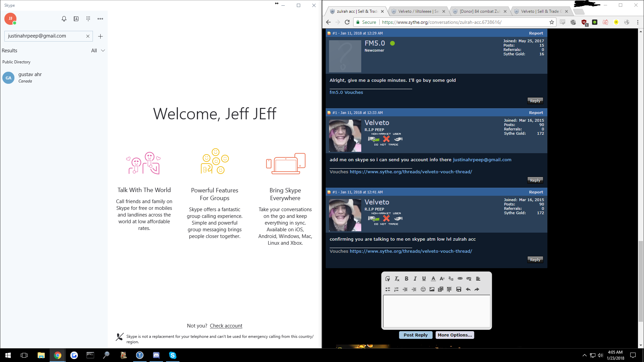
Task: Remove formatting in the reply editor
Action: [x=397, y=279]
